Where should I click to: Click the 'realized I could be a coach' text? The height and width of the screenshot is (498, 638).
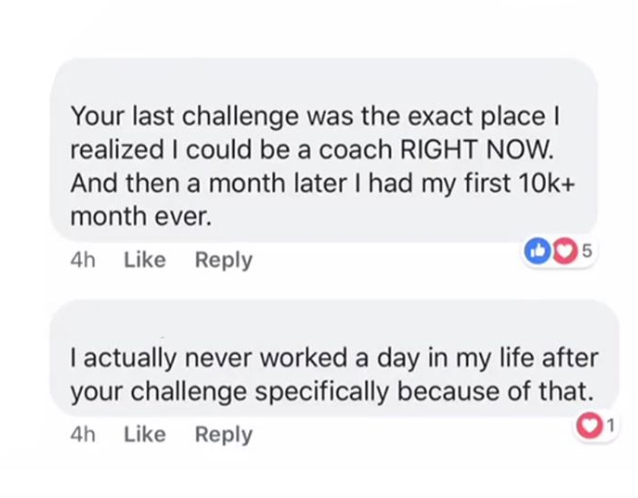click(231, 149)
